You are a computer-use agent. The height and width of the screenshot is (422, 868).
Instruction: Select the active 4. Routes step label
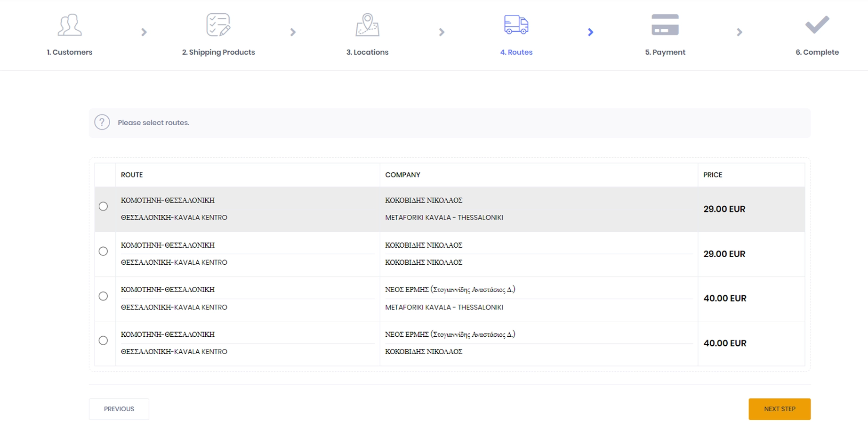[516, 52]
